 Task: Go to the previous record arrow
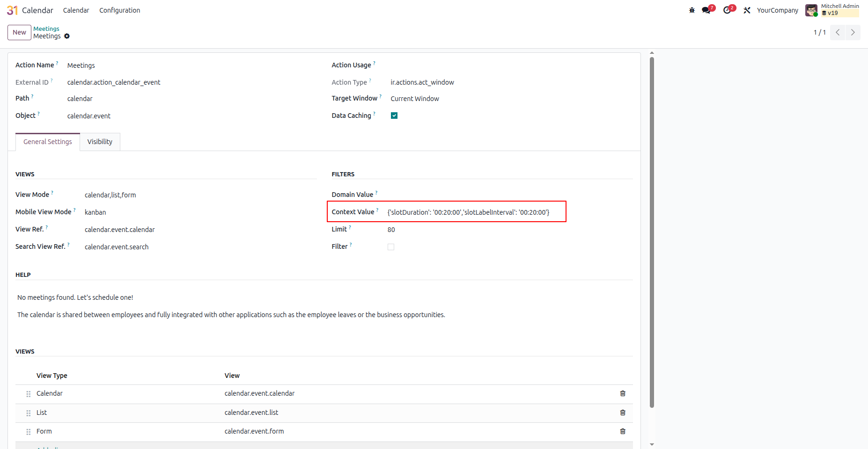(838, 32)
